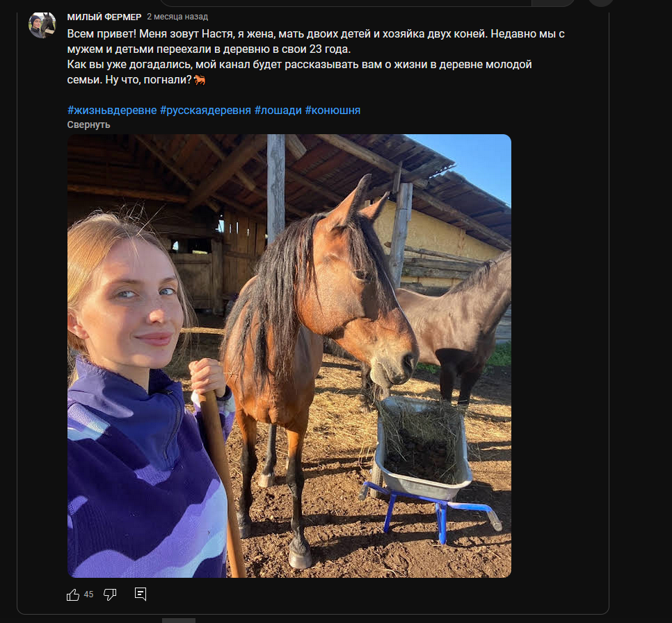Open the #жизньвдеревне hashtag
672x623 pixels.
(x=112, y=111)
